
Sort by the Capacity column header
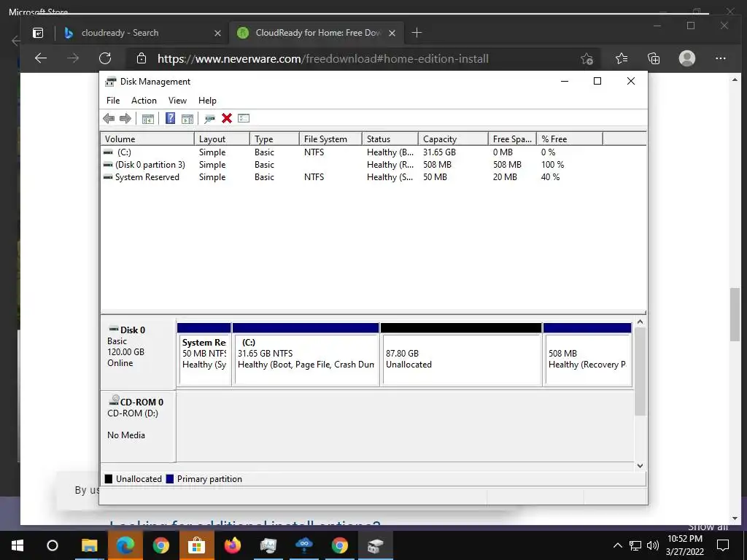pos(453,139)
